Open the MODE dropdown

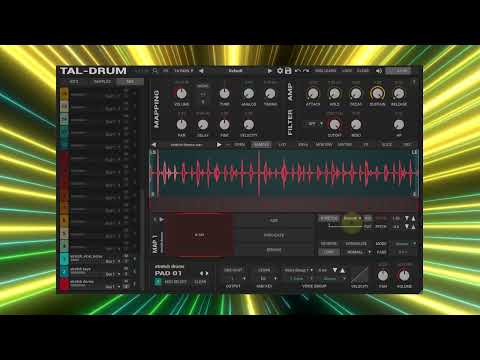[x=404, y=244]
